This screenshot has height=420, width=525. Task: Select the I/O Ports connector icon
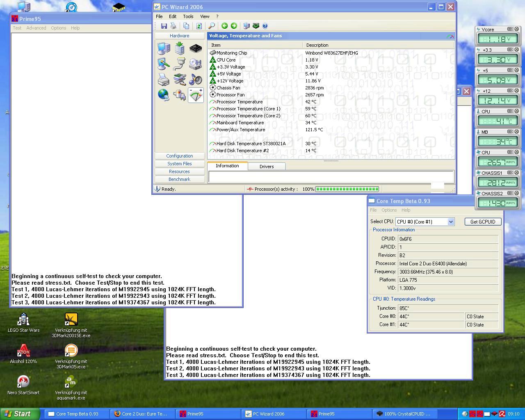(x=180, y=64)
